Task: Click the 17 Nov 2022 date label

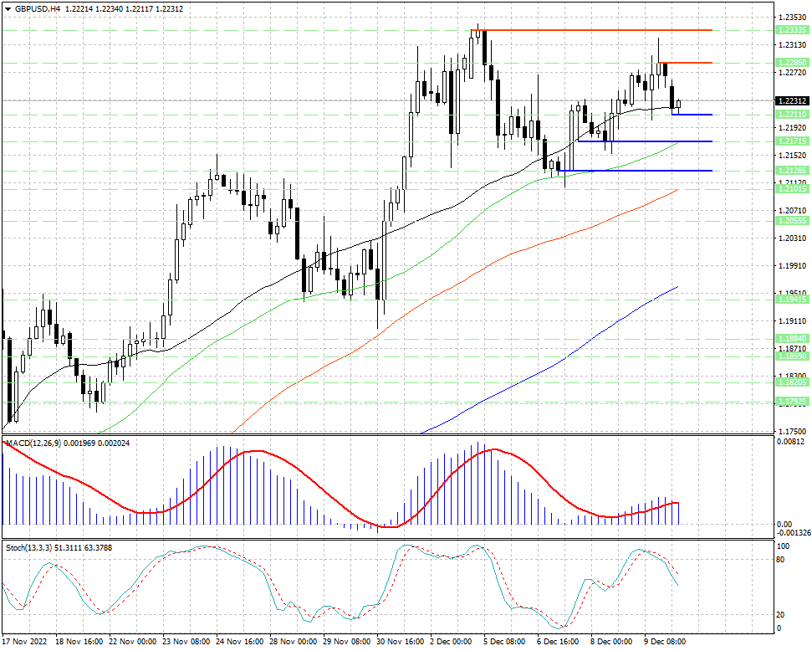Action: (24, 642)
